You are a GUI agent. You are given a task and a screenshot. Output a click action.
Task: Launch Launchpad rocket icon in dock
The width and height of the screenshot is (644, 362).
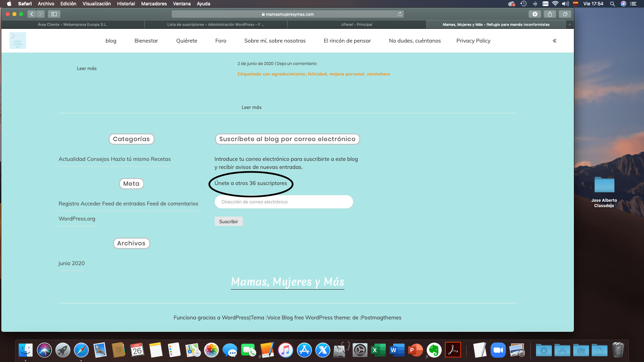click(x=63, y=351)
